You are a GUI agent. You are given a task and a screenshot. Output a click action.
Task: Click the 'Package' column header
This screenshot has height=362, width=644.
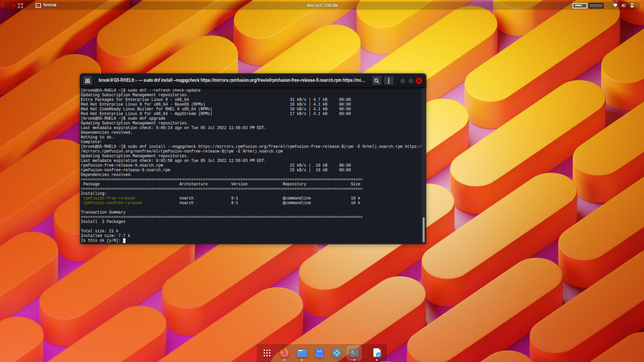[91, 184]
